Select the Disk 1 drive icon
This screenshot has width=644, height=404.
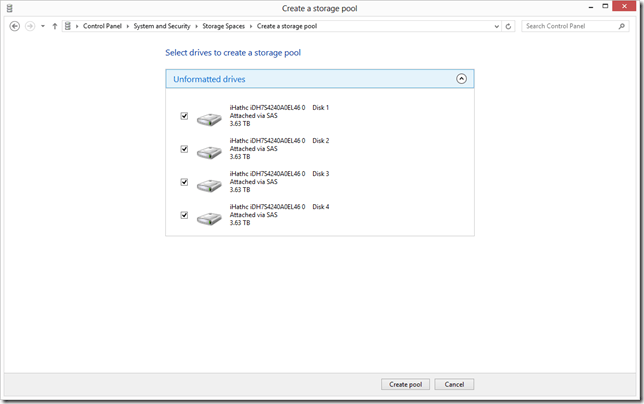point(209,119)
